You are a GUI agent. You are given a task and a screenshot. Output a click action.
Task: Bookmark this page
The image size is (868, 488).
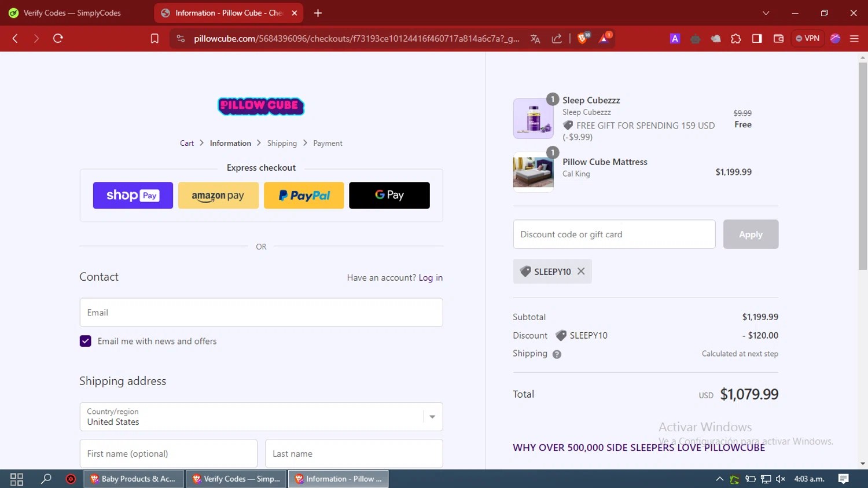pyautogui.click(x=155, y=39)
